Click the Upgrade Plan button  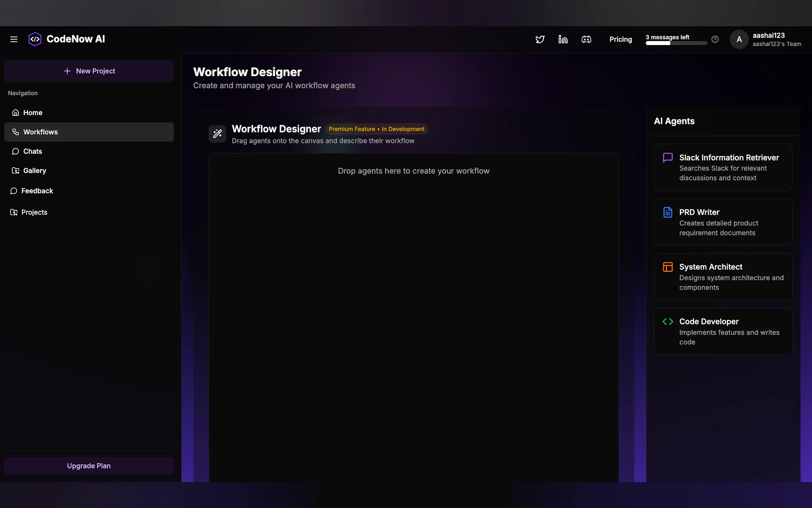click(x=89, y=466)
